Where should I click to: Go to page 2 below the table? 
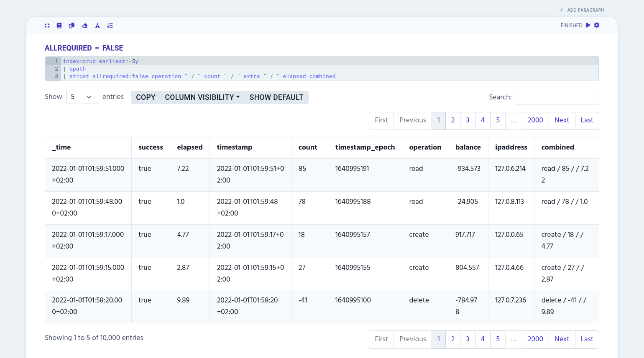[x=453, y=340]
